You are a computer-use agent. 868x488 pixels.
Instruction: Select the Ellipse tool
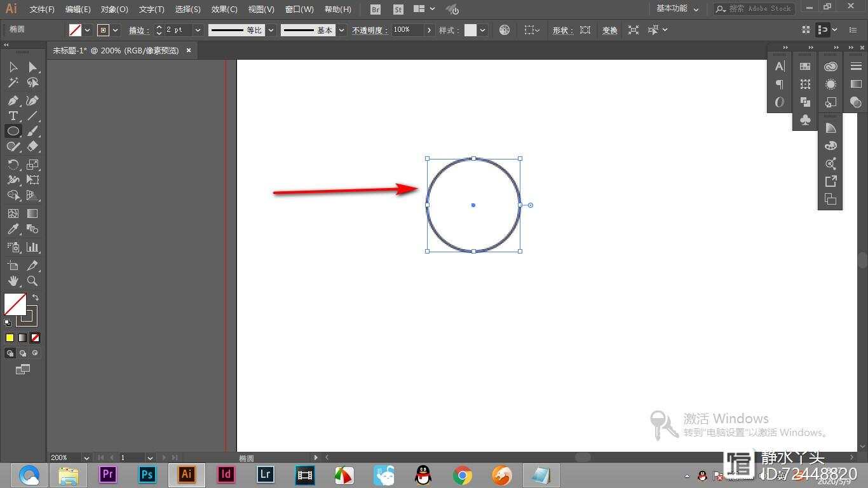[13, 131]
